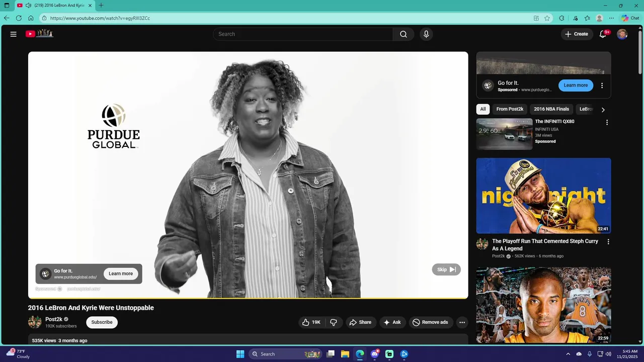This screenshot has height=362, width=644.
Task: Click Remove ads button
Action: pos(430,322)
